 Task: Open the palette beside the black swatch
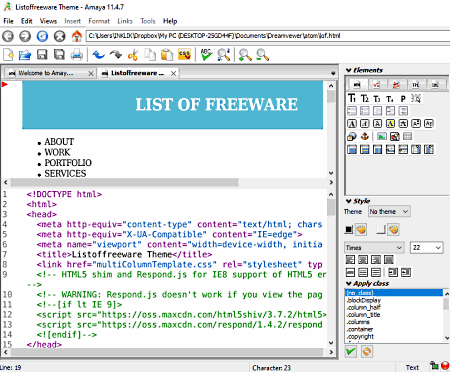[x=361, y=230]
